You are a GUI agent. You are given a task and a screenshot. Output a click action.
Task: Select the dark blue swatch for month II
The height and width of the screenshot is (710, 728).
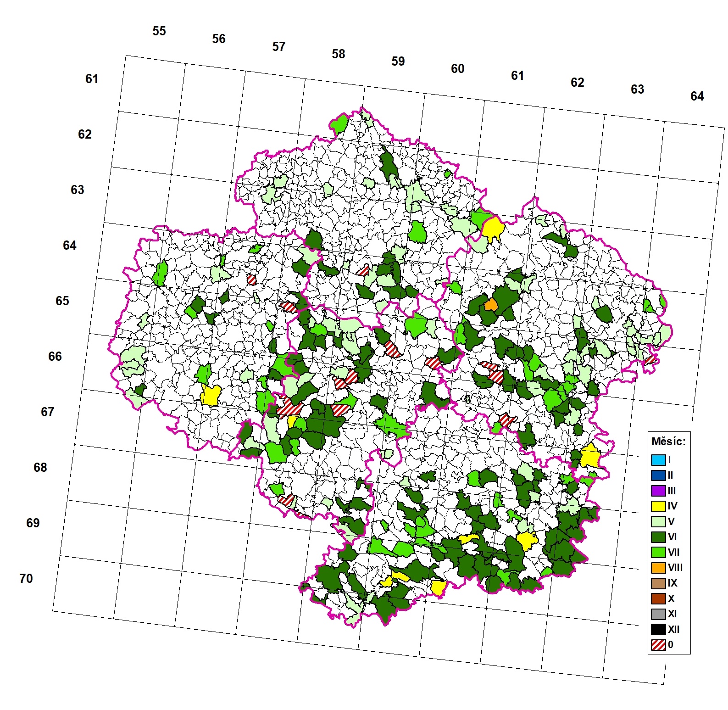(x=658, y=475)
